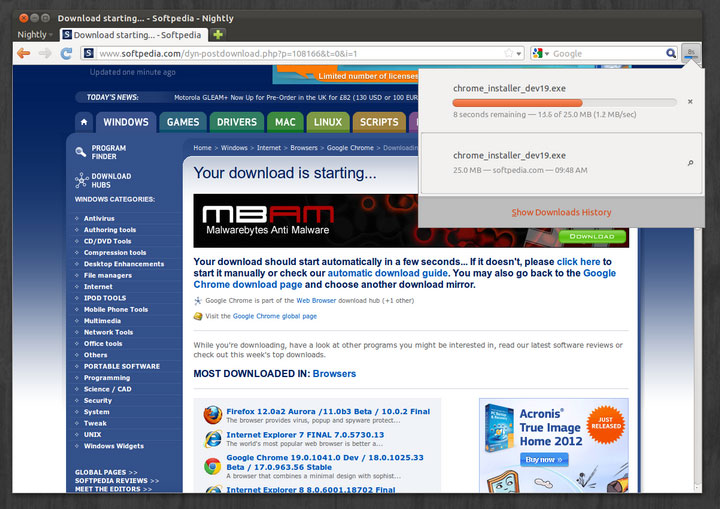Click SOFTPEDIA REVIEWS link
720x509 pixels.
tap(117, 481)
